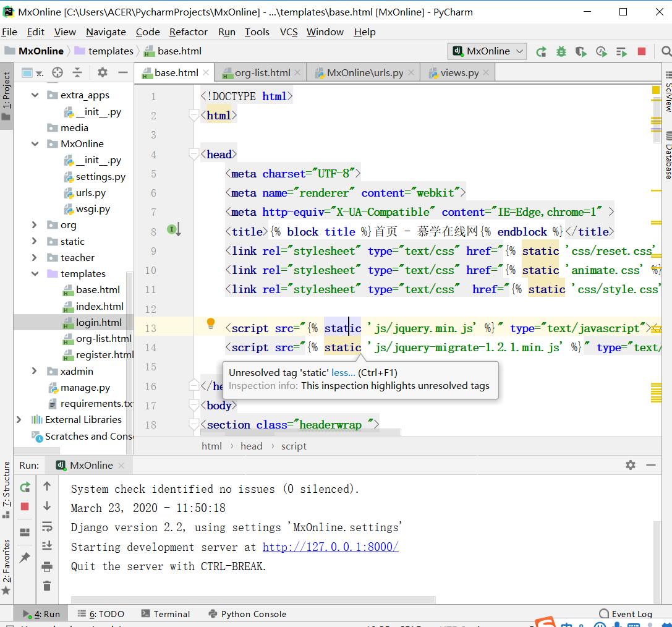Image resolution: width=672 pixels, height=627 pixels.
Task: Open project panel settings gear
Action: pos(103,72)
